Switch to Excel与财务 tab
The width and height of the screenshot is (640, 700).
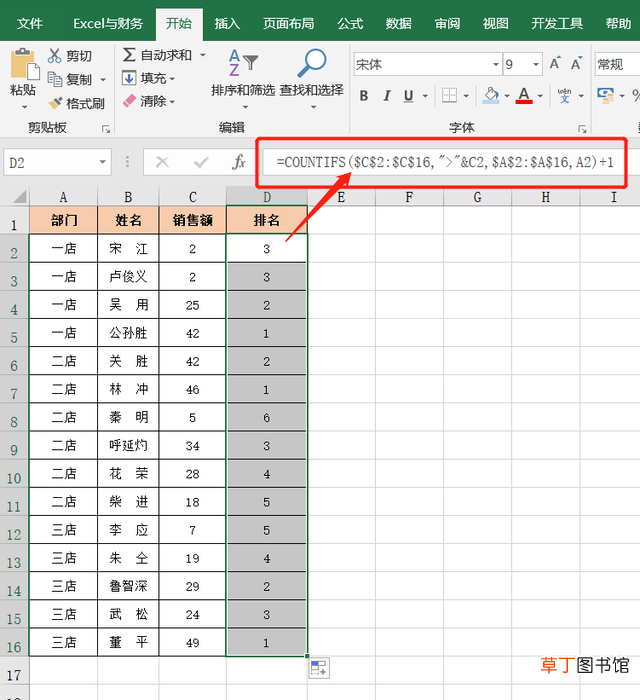(x=108, y=24)
